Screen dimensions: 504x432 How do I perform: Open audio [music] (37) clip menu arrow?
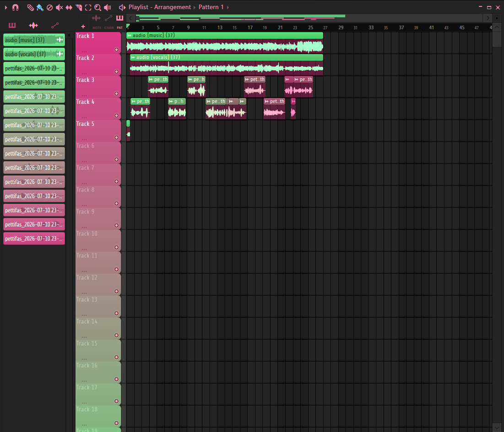point(129,35)
